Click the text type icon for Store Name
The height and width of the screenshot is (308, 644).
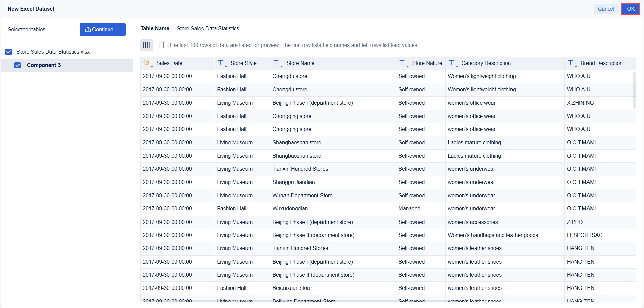point(276,63)
